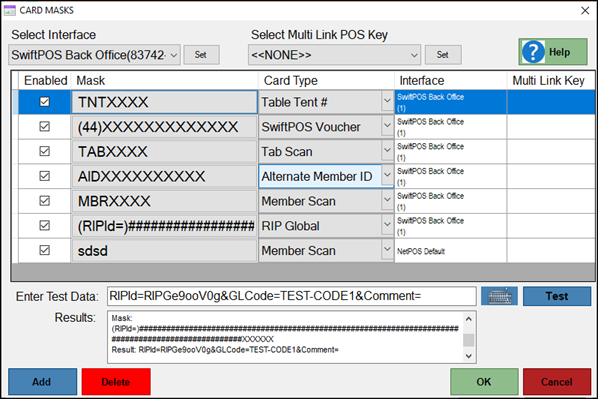Disable the sdsd mask checkbox

(45, 250)
